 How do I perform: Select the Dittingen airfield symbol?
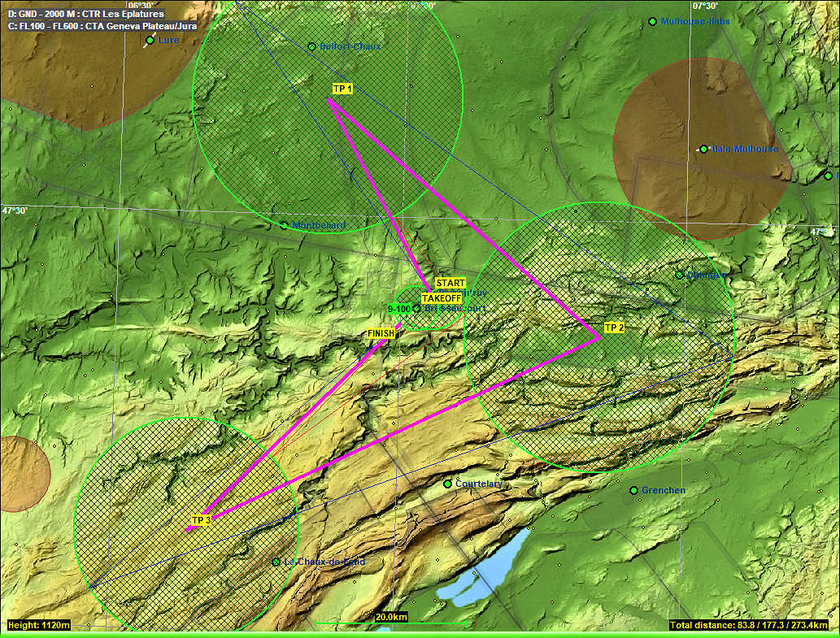coord(679,275)
